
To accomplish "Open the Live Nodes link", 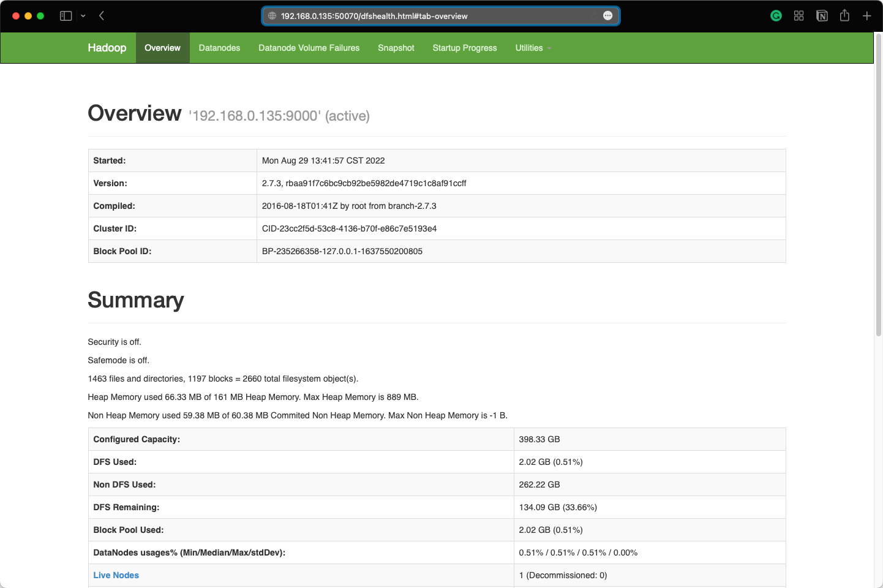I will [116, 575].
